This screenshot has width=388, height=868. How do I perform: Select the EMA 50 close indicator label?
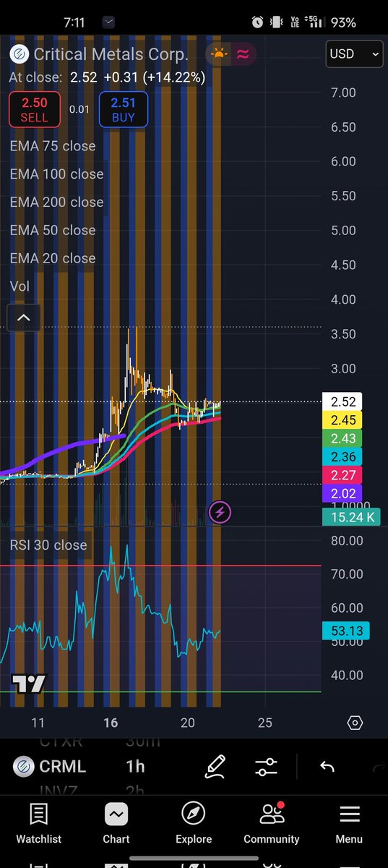click(53, 230)
